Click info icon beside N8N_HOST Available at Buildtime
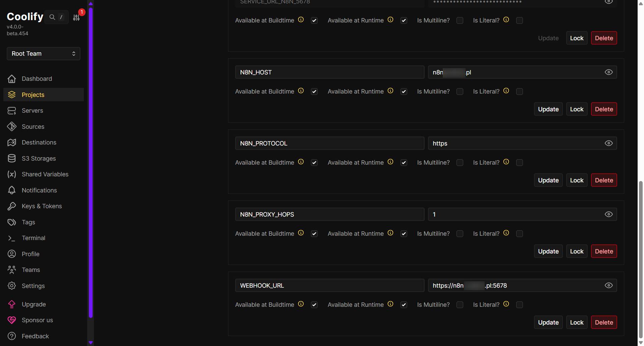Screen dimensions: 644x346 click(301, 91)
